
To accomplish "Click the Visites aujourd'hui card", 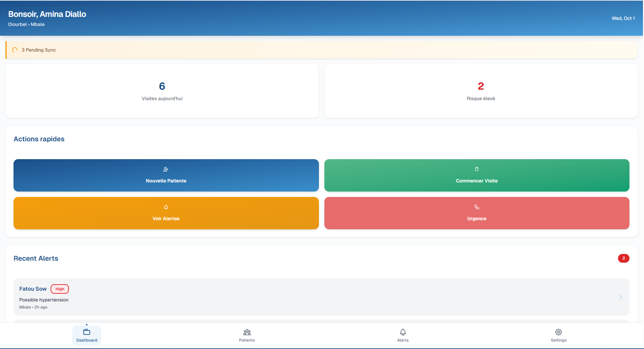I will point(162,91).
